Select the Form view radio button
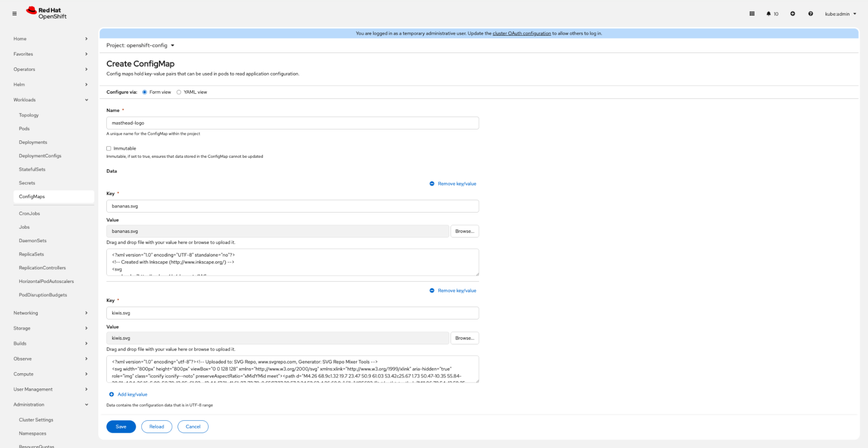This screenshot has width=868, height=448. [x=145, y=92]
